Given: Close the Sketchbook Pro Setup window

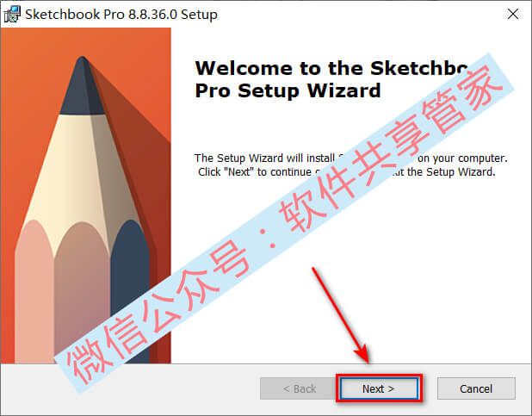Looking at the screenshot, I should (513, 14).
